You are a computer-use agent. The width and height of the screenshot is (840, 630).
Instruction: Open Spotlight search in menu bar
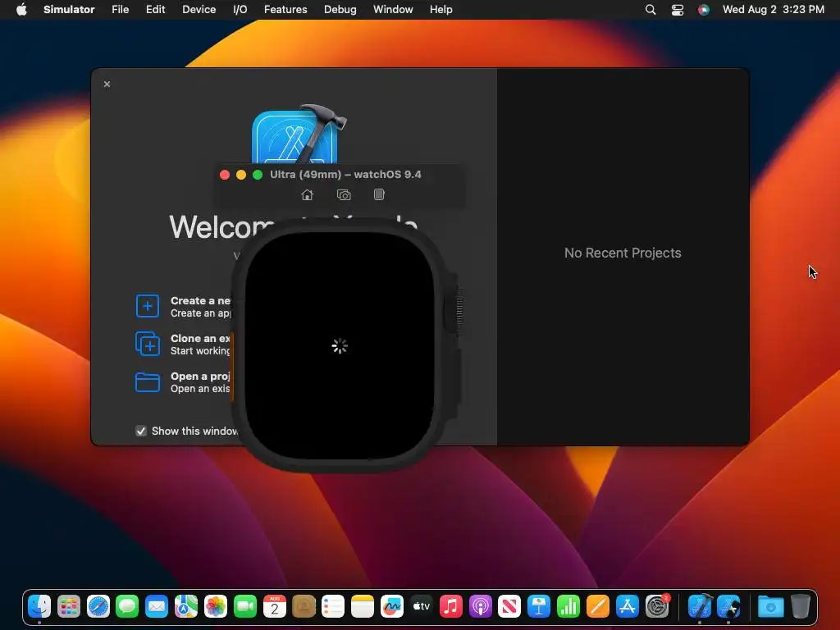point(651,9)
